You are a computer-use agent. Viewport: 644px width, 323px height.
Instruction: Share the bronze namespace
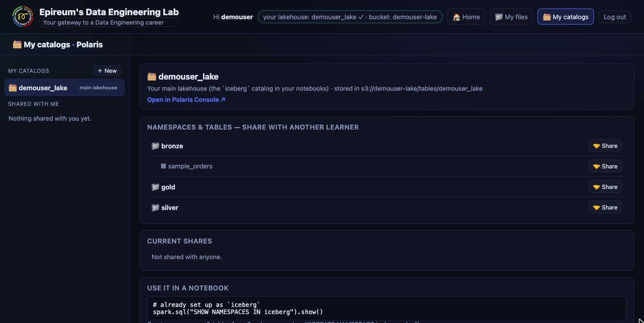click(x=605, y=146)
